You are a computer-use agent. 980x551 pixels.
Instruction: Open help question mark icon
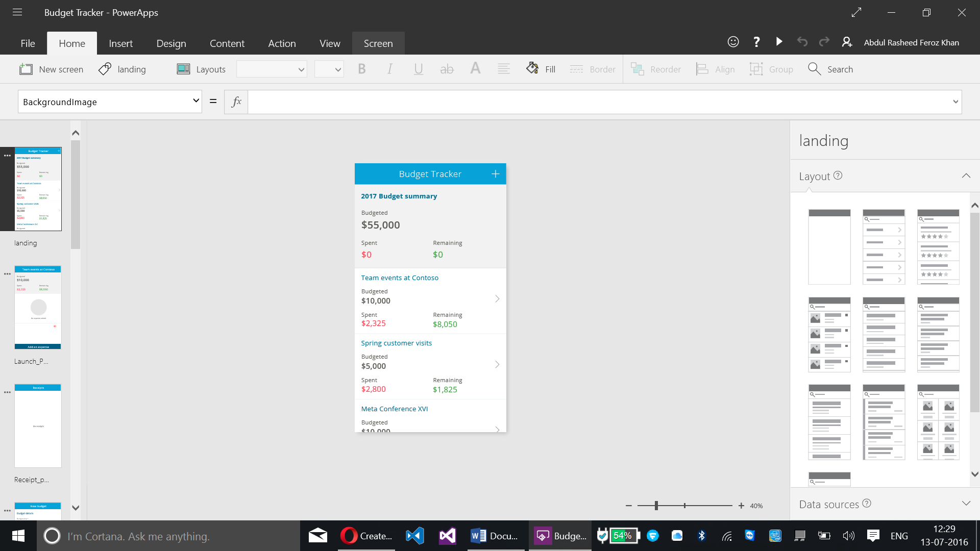coord(756,42)
